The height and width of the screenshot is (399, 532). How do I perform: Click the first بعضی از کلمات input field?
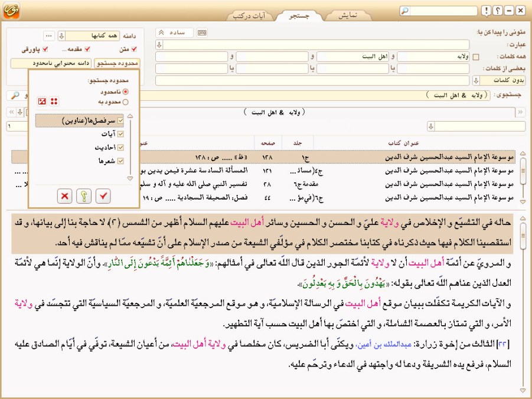point(433,68)
